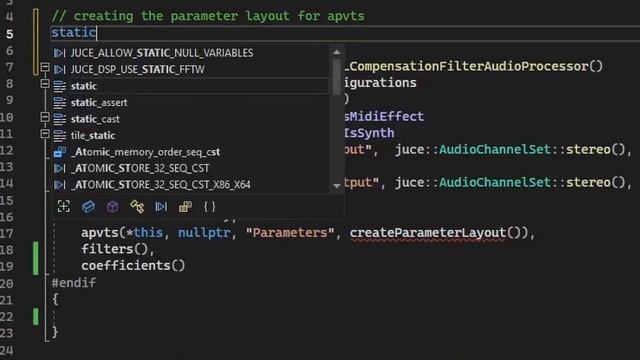The image size is (640, 360).
Task: Toggle the purple cube methods filter
Action: coord(113,207)
